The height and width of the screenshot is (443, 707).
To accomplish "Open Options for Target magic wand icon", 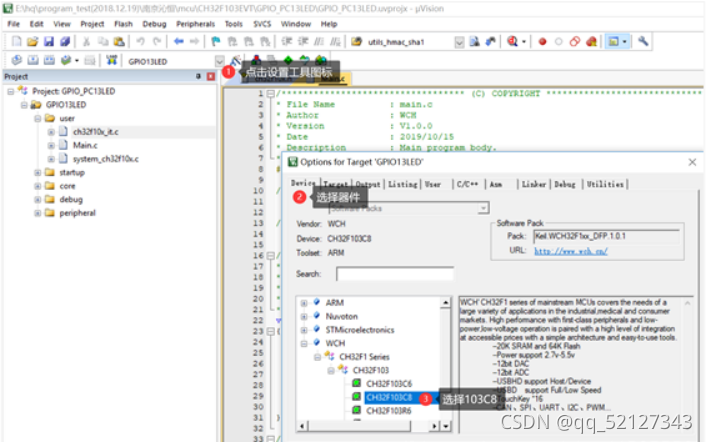I will [236, 60].
